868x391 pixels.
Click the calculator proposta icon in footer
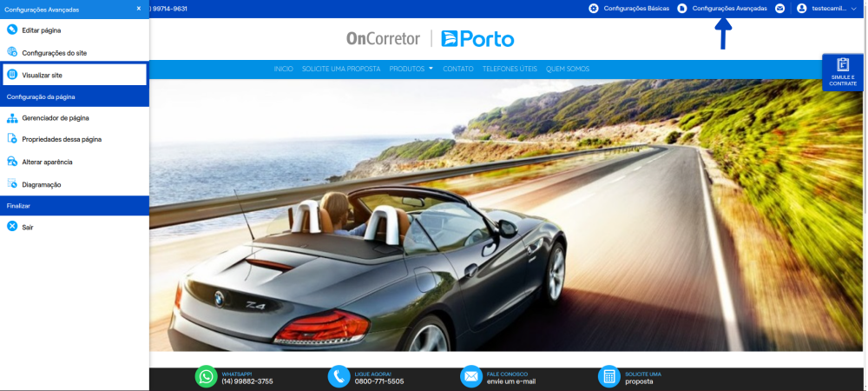point(609,376)
